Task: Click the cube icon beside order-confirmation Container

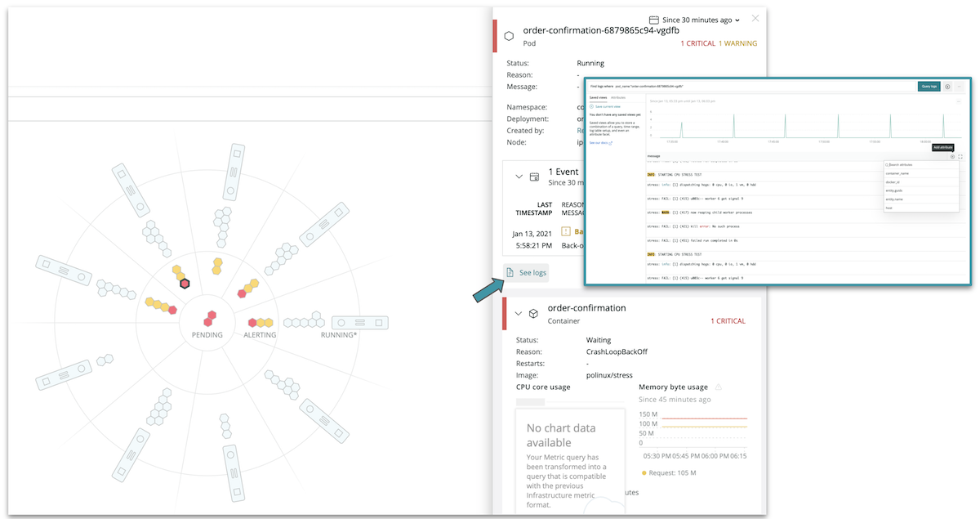Action: [533, 313]
